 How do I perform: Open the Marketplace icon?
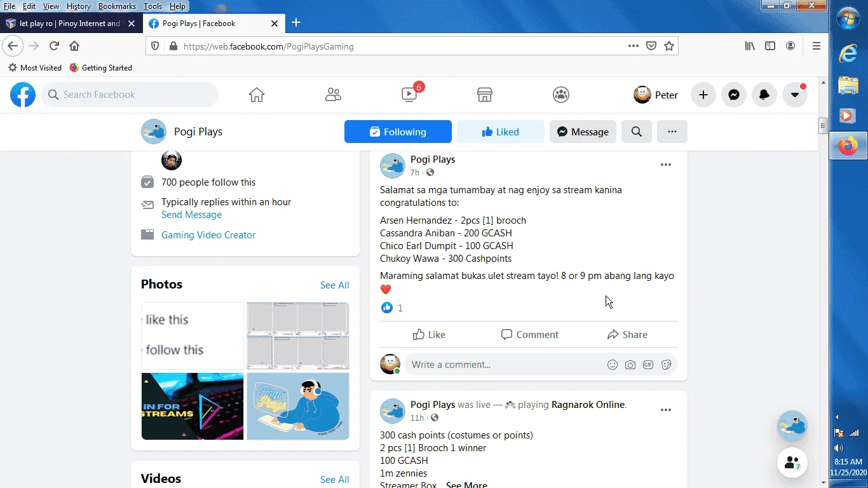pyautogui.click(x=485, y=95)
